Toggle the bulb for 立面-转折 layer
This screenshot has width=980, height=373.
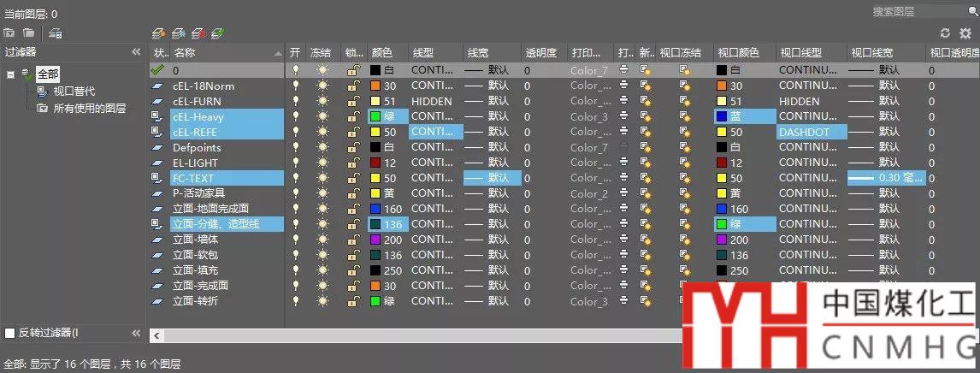pos(296,301)
